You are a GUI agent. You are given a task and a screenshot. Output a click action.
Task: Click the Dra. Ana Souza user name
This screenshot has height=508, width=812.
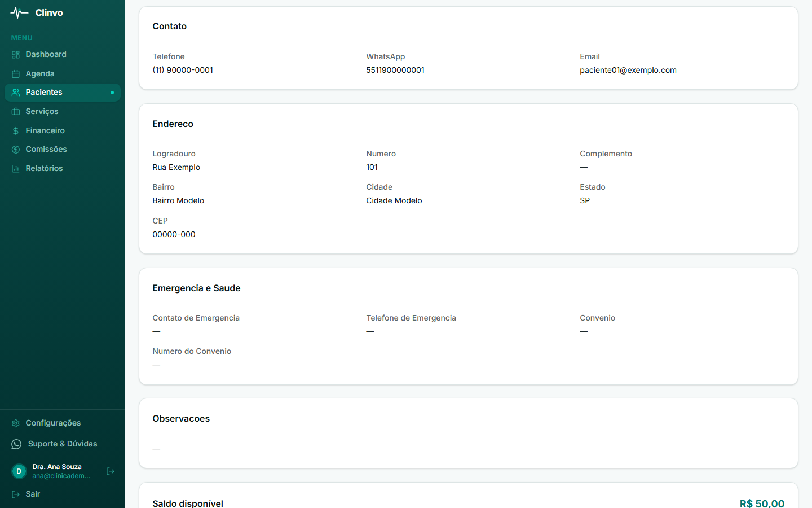click(57, 467)
